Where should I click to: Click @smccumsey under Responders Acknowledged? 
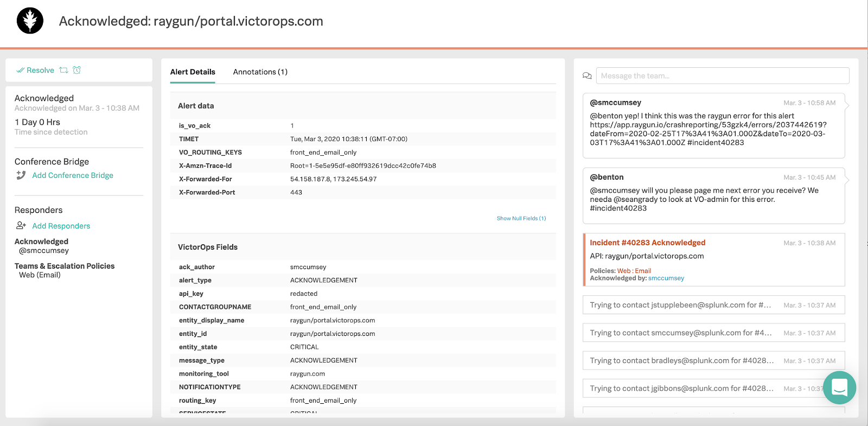(44, 251)
